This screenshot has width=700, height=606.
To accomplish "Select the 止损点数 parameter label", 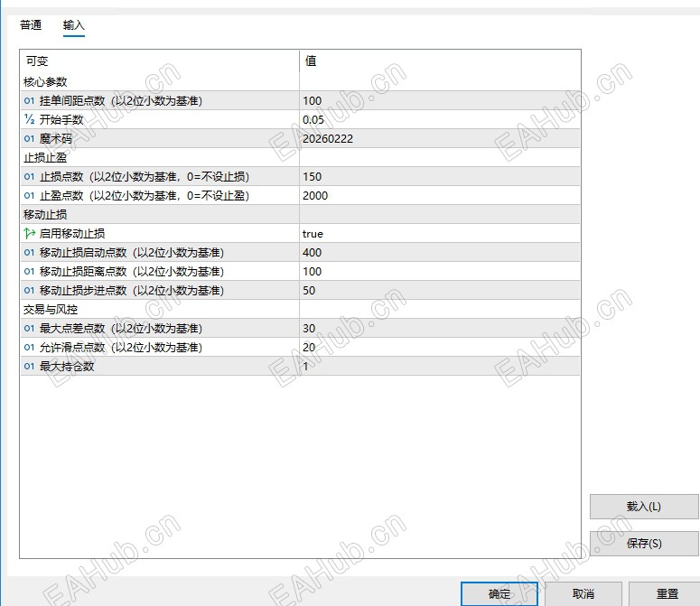I will [145, 177].
